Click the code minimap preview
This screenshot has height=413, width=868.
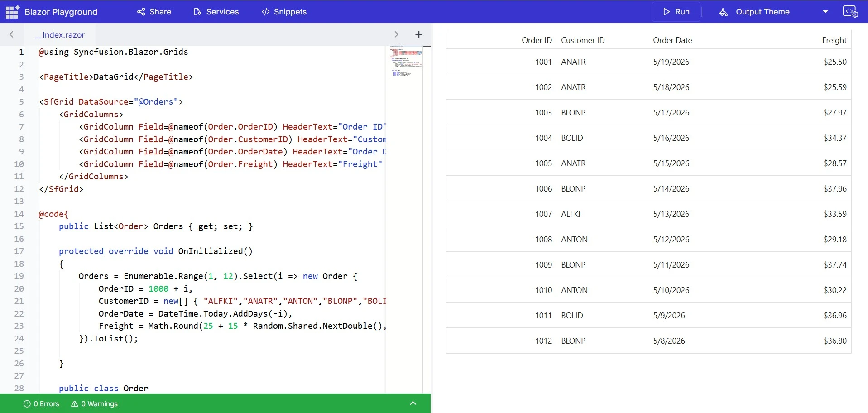pyautogui.click(x=406, y=61)
